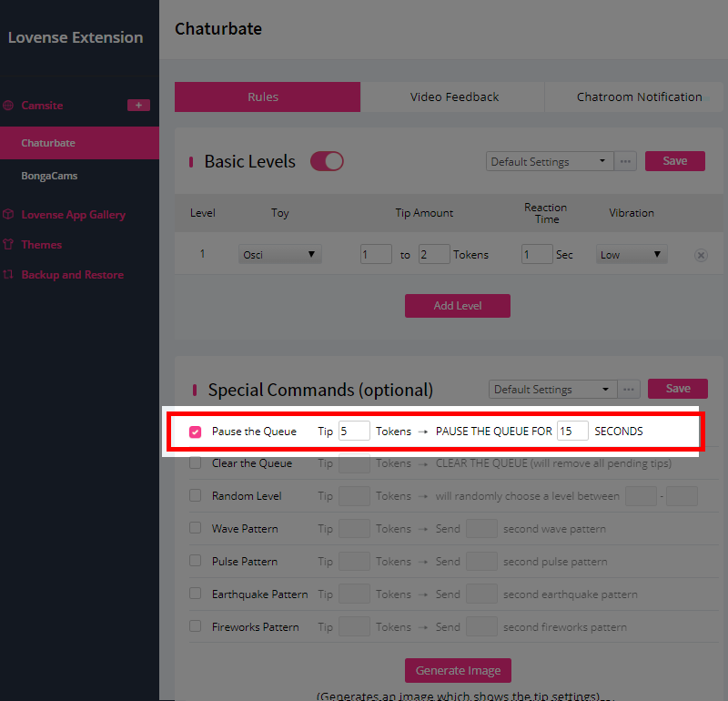Screen dimensions: 728x701
Task: Enable Pulse Pattern checkbox
Action: pos(195,561)
